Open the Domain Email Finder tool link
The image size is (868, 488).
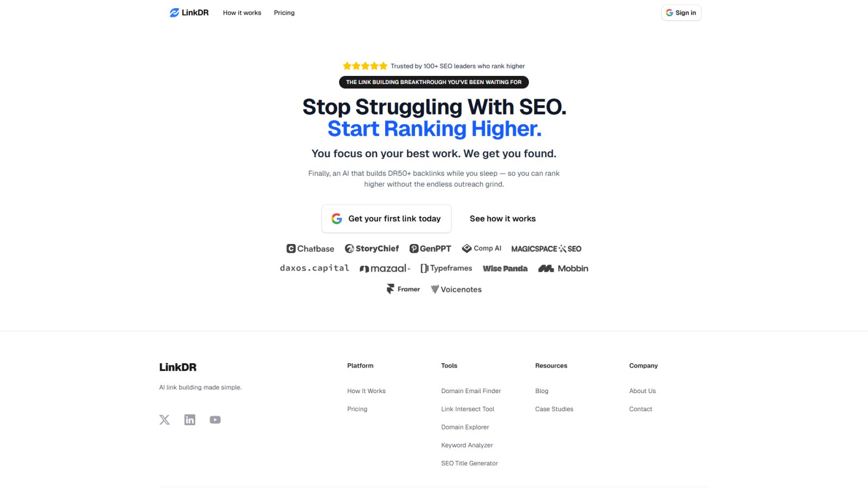[470, 390]
